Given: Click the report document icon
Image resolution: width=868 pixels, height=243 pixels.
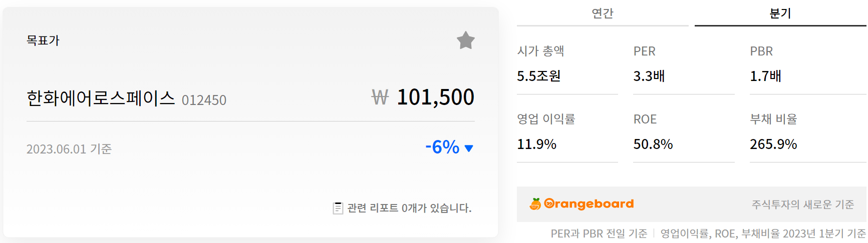Looking at the screenshot, I should click(x=338, y=208).
